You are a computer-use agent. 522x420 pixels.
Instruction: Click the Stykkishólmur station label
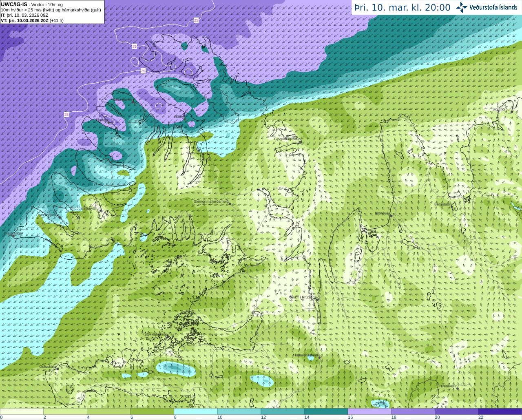coord(155,334)
